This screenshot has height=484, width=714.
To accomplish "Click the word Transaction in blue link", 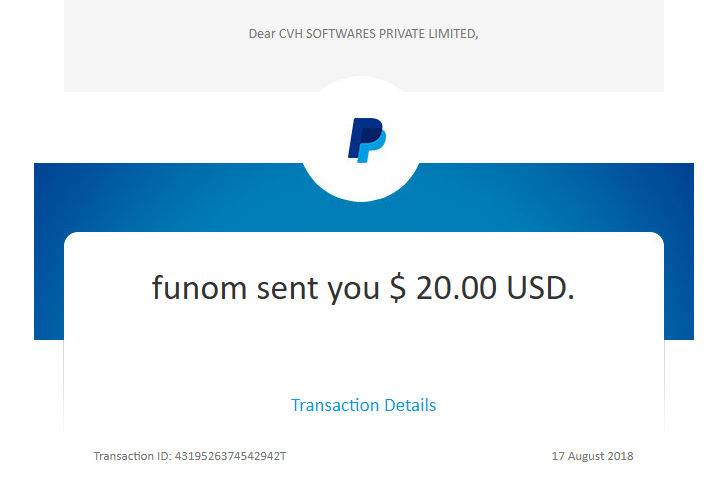I will (x=335, y=405).
